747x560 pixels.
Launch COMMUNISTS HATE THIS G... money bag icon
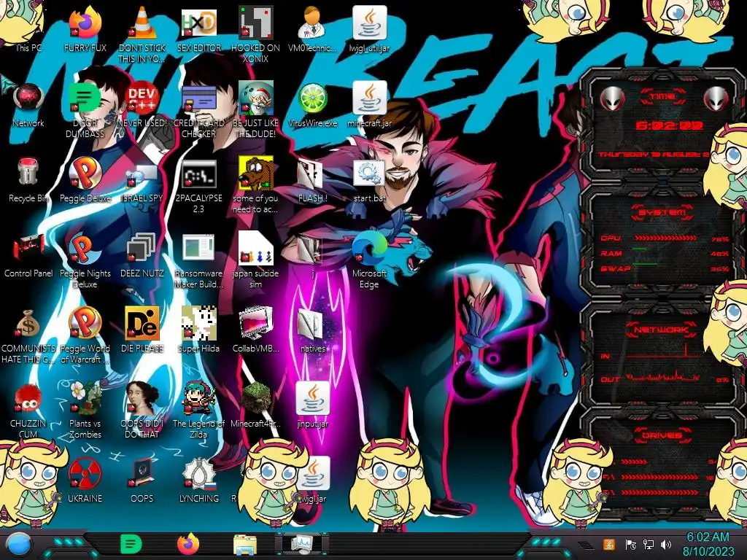click(x=28, y=335)
